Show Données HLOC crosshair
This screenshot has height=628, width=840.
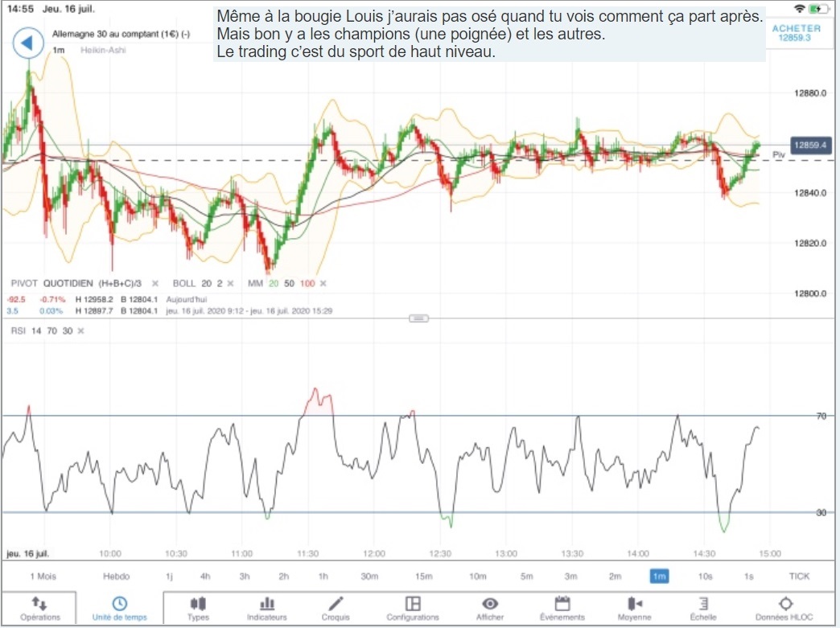pos(784,608)
